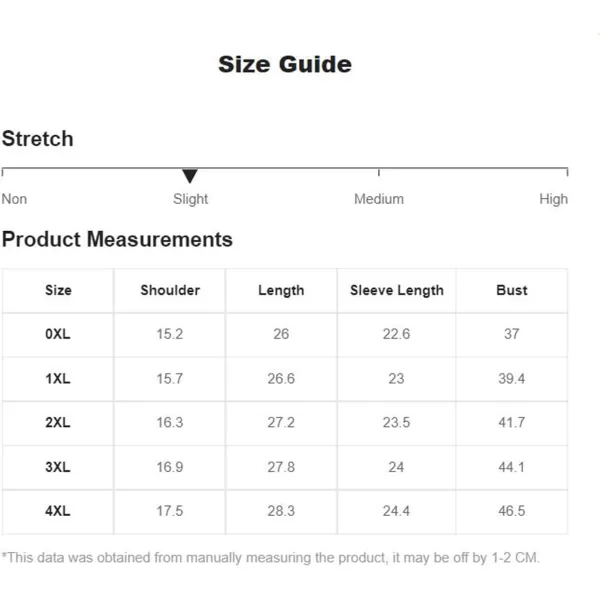
Task: Select the 2XL size row label
Action: tap(58, 422)
